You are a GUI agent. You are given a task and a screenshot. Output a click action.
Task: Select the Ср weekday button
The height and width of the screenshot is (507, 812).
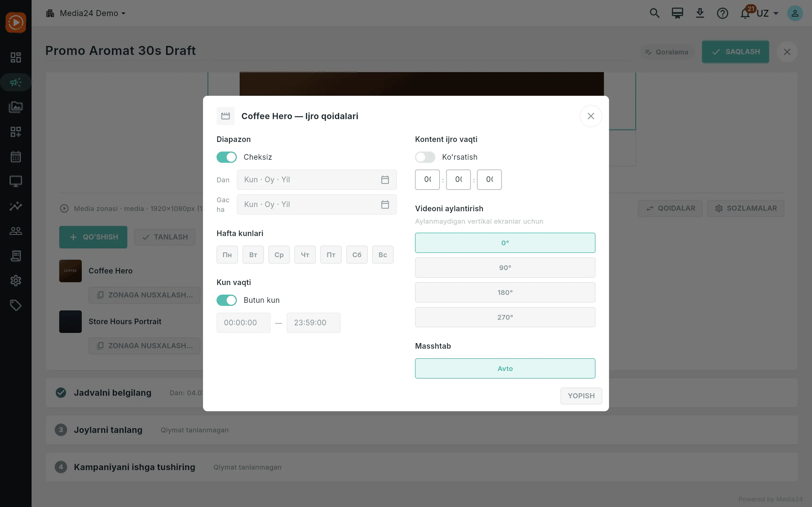tap(279, 255)
